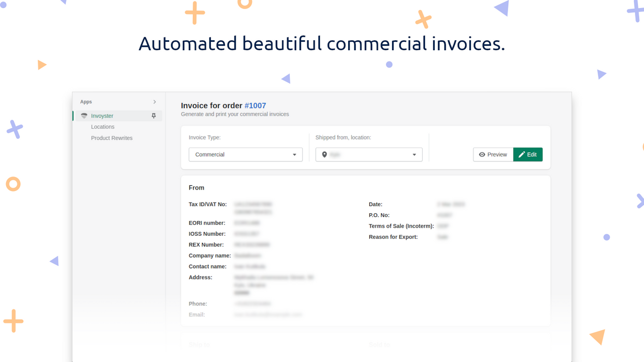Select the highlighted Invoyster entry
The height and width of the screenshot is (362, 644).
[102, 116]
